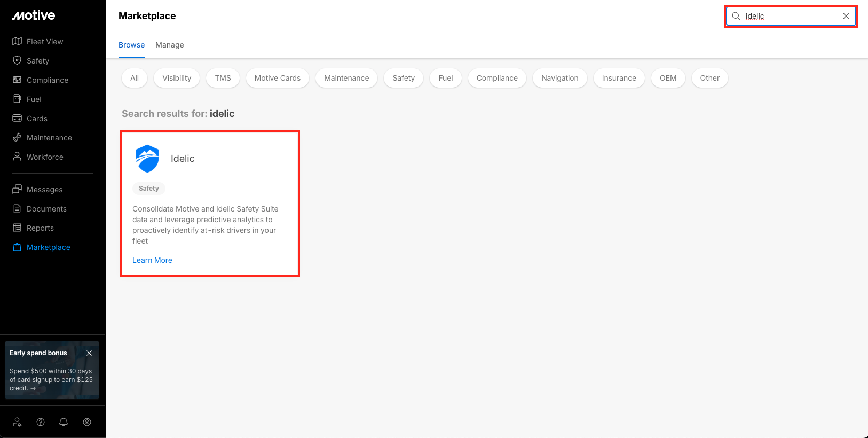Open the early spend bonus credit offer
The image size is (868, 438).
[x=51, y=379]
